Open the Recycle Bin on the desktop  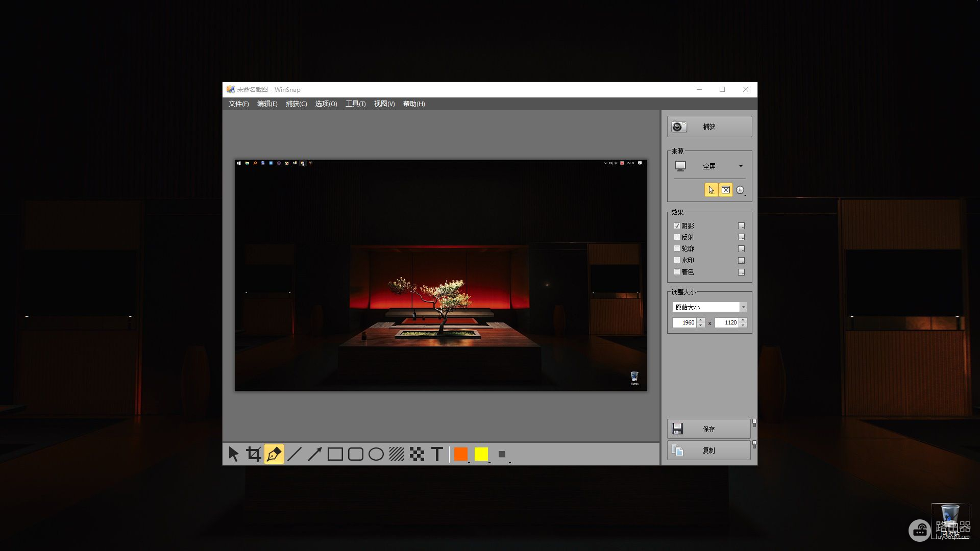pyautogui.click(x=950, y=520)
